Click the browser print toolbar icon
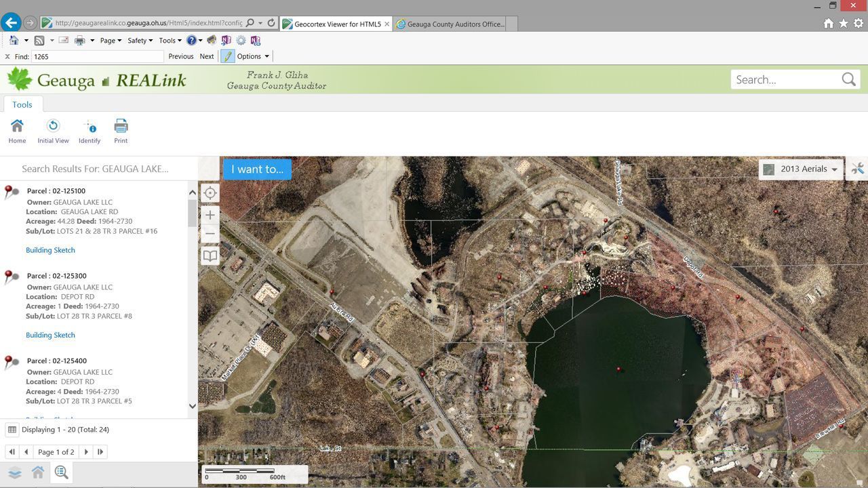Viewport: 868px width, 488px height. 80,40
